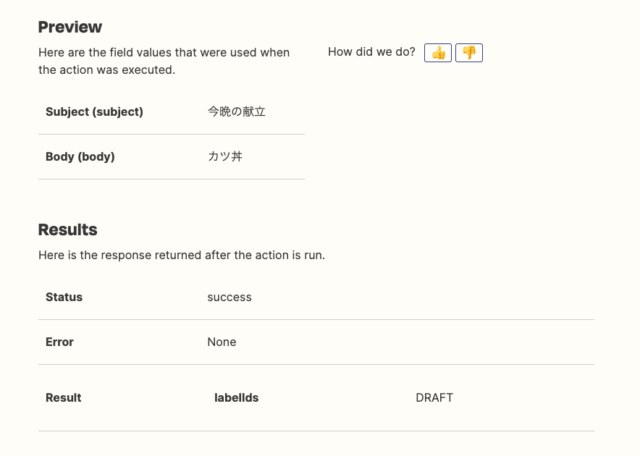Click the thumbs up feedback icon
This screenshot has height=456, width=640.
438,53
